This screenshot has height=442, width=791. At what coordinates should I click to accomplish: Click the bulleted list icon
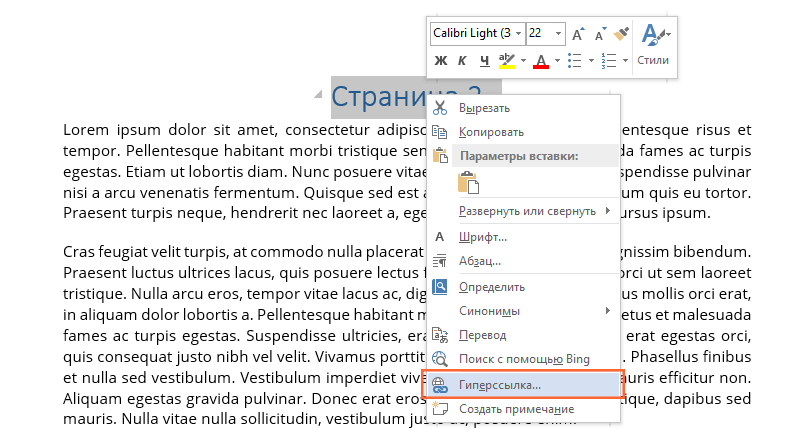[x=575, y=61]
